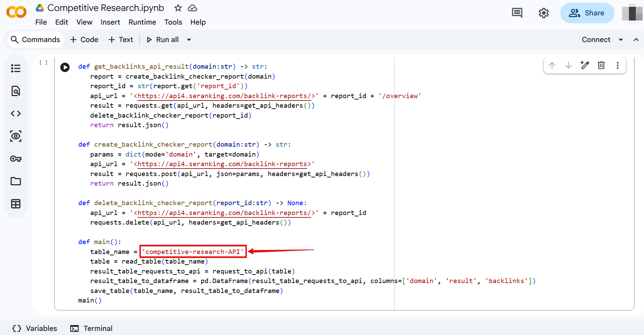This screenshot has height=335, width=644.
Task: Click the AI edit pencil icon
Action: pyautogui.click(x=585, y=65)
